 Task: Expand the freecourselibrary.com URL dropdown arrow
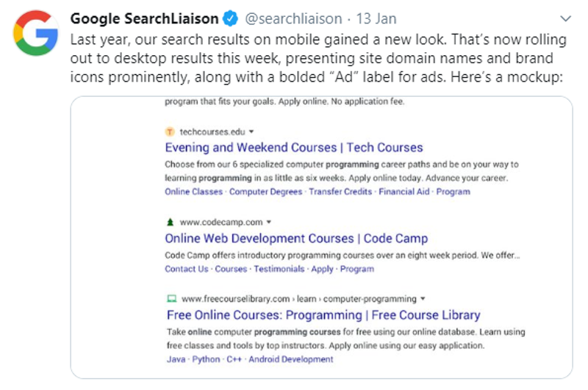pos(423,299)
